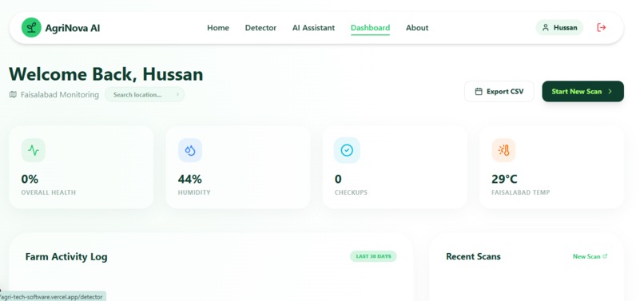Go to the Home page
644x301 pixels.
pyautogui.click(x=218, y=27)
